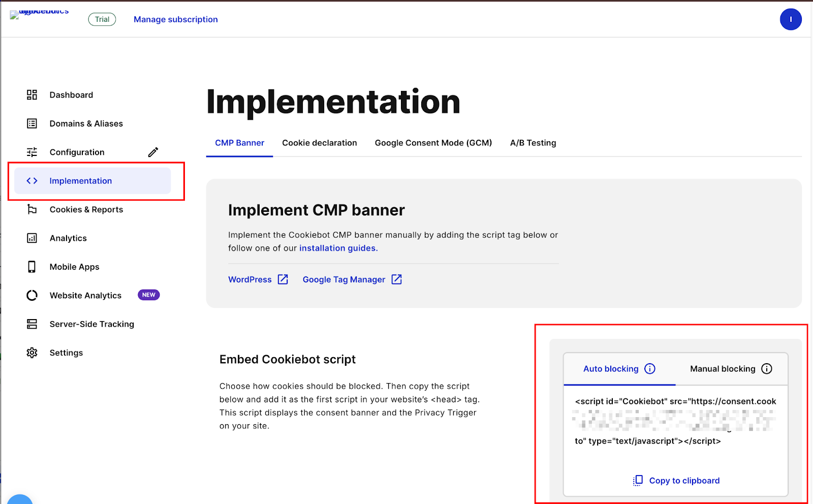The height and width of the screenshot is (504, 813).
Task: Open Dashboard in the sidebar
Action: (71, 95)
